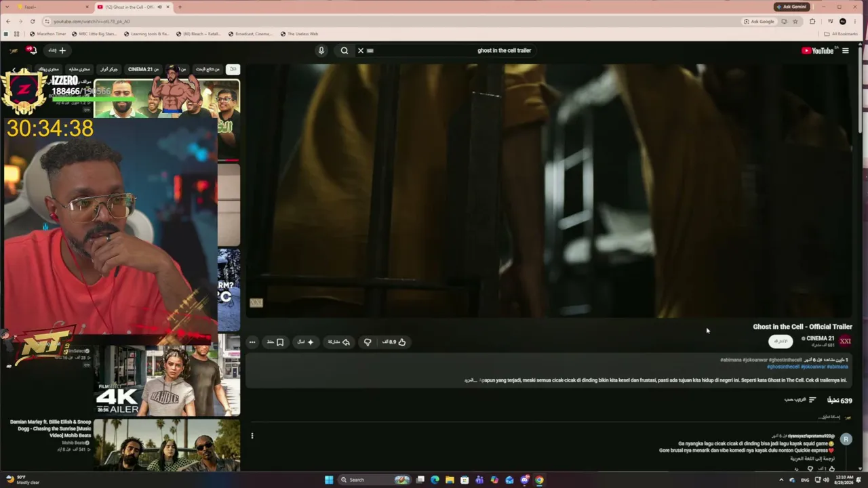Click the Ask Google button in address bar
The height and width of the screenshot is (488, 868).
[x=759, y=21]
